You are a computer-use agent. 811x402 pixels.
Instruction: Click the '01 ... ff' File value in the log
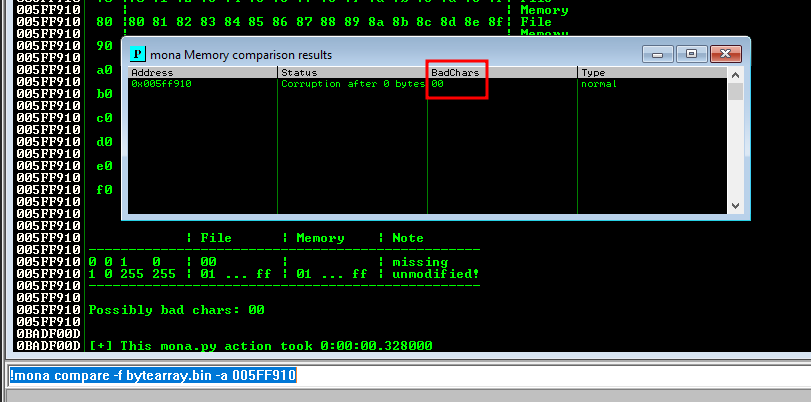point(235,274)
